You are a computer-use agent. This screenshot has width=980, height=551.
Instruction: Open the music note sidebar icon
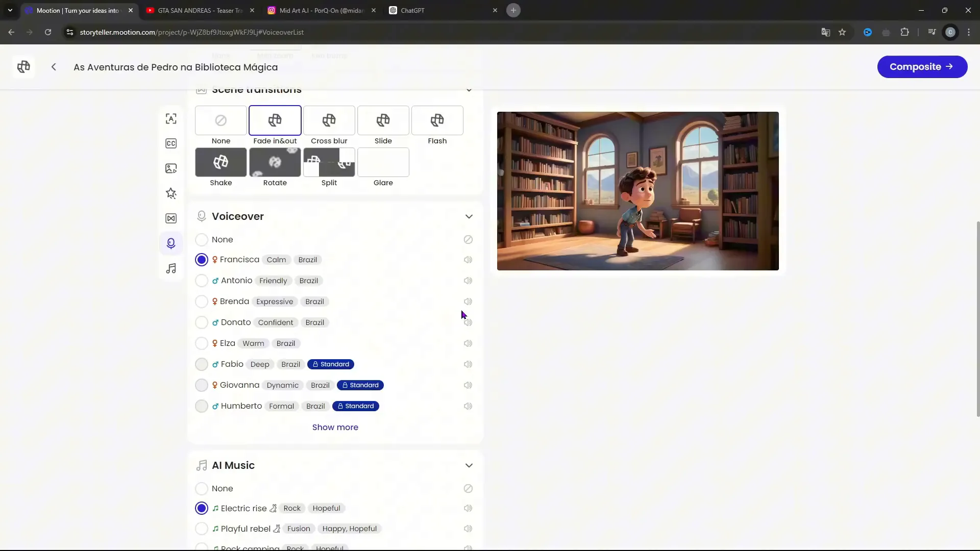click(171, 268)
